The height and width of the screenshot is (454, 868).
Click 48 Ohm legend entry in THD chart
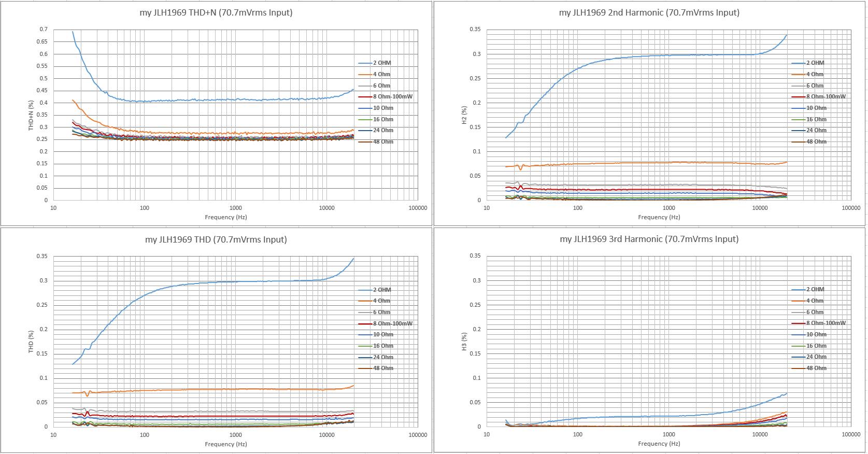pos(376,368)
